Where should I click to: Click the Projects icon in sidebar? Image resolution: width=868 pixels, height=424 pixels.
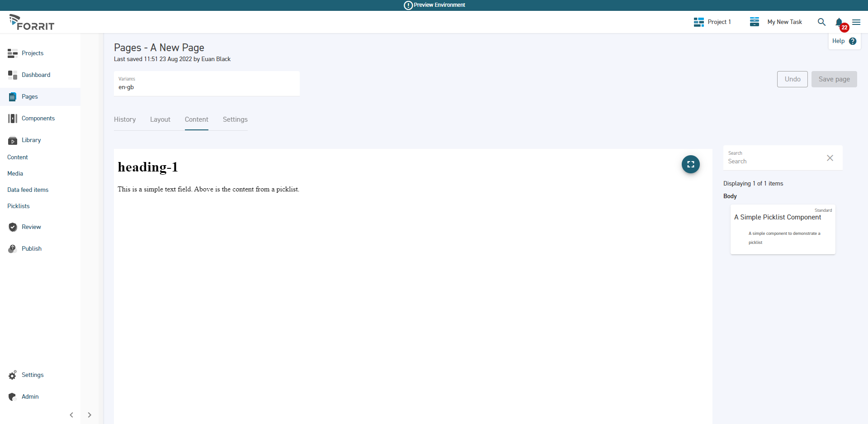(13, 53)
